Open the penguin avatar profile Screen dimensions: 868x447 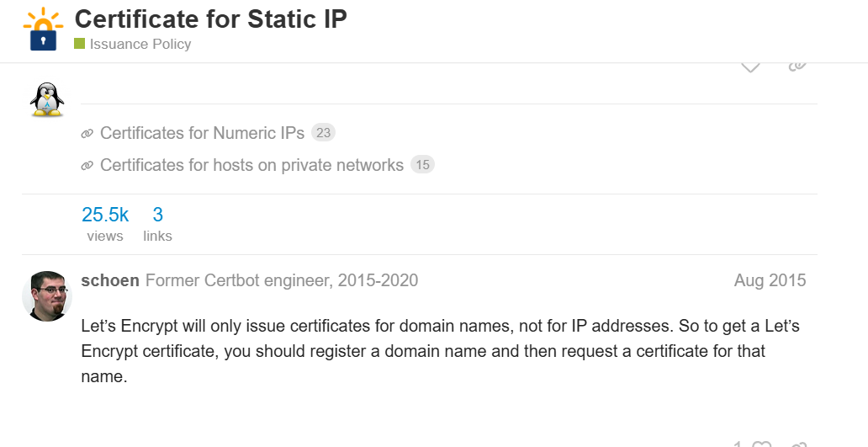47,99
